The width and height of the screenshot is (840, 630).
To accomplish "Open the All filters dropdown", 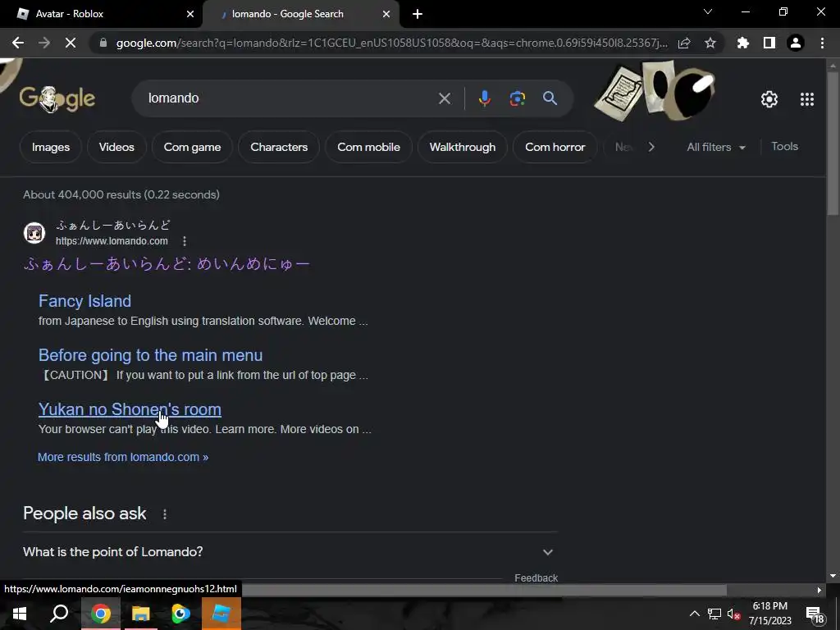I will pos(716,147).
